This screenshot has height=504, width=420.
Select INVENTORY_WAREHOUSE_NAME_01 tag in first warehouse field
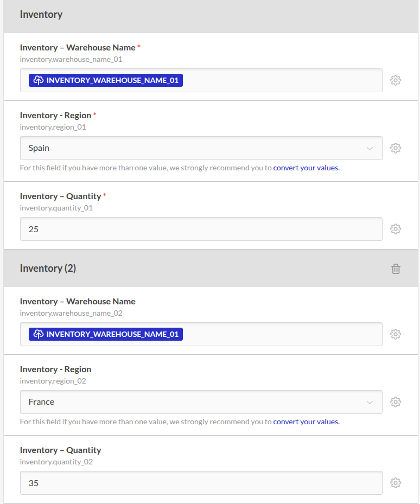[106, 80]
